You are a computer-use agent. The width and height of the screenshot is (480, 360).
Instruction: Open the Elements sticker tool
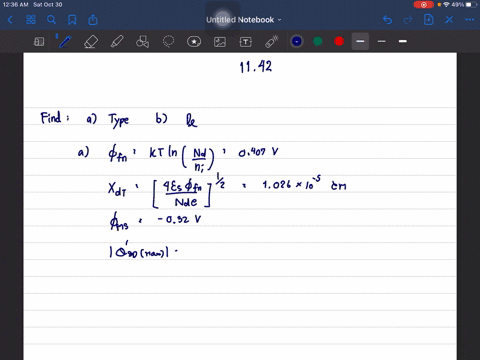pos(194,42)
